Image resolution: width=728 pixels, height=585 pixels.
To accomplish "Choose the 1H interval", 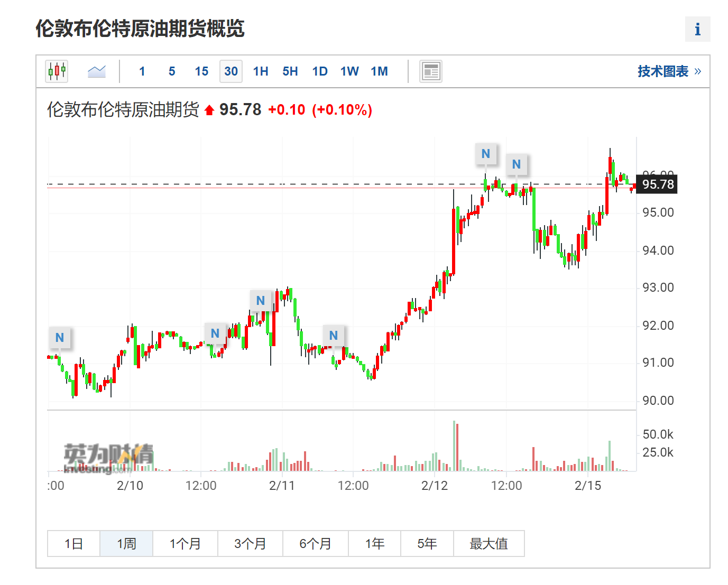I will click(x=261, y=71).
